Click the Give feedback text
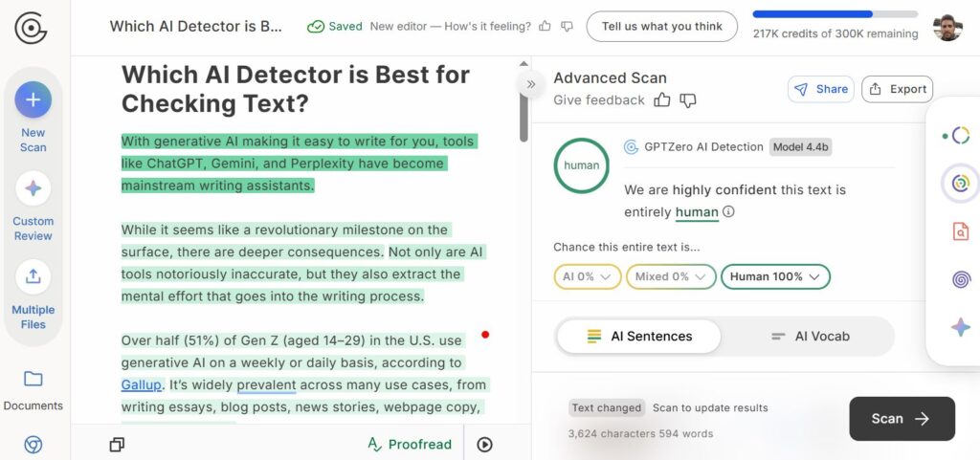 (599, 99)
